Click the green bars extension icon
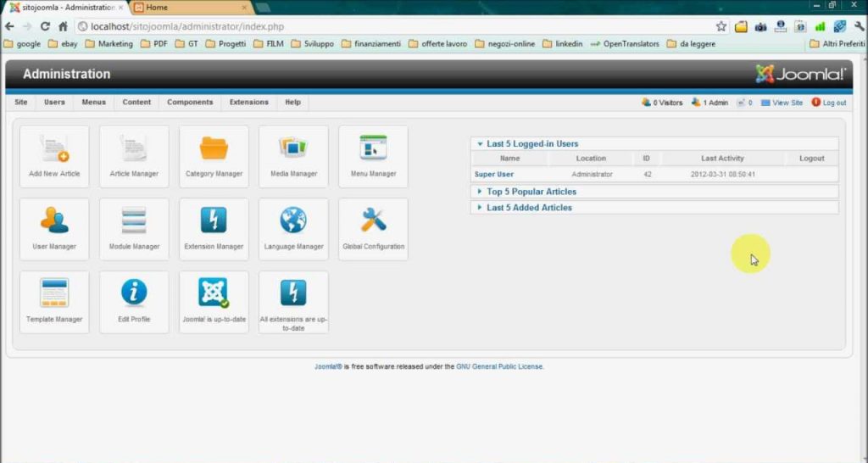The width and height of the screenshot is (868, 463). [x=820, y=26]
